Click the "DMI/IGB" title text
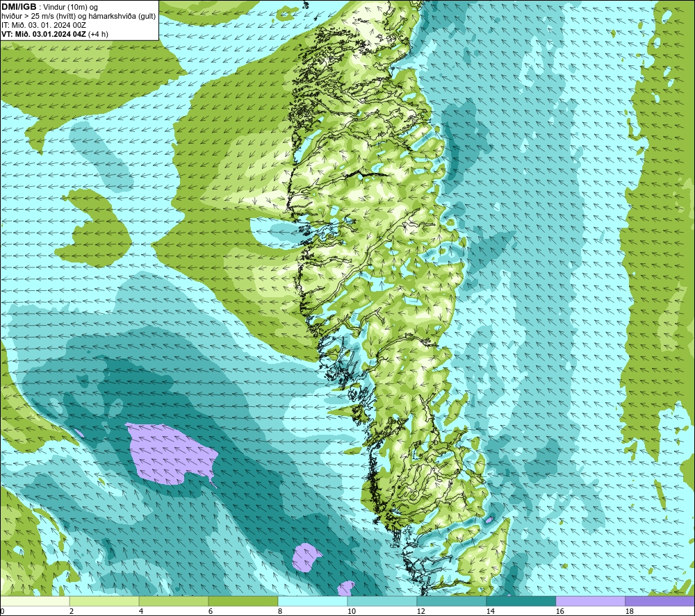The width and height of the screenshot is (695, 616). click(19, 7)
